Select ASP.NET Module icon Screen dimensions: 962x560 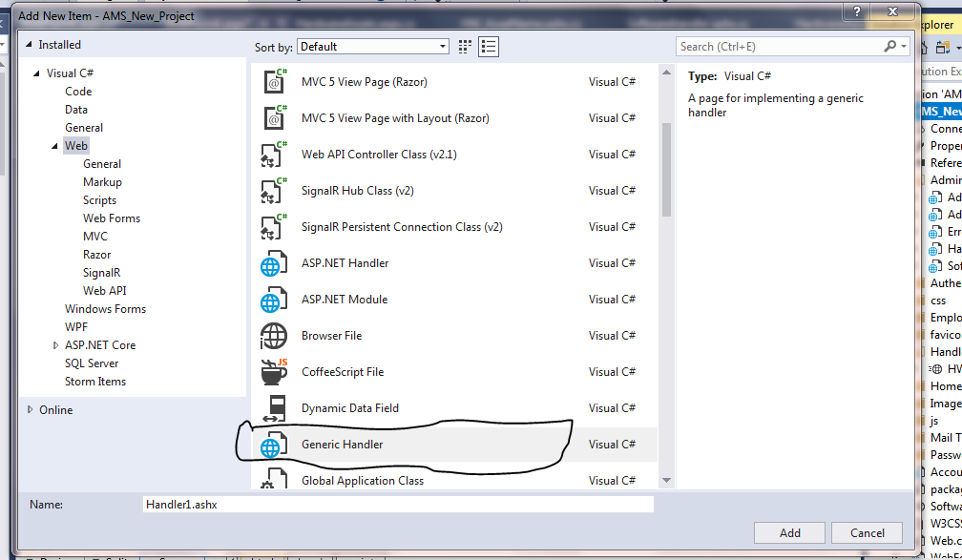click(x=274, y=300)
